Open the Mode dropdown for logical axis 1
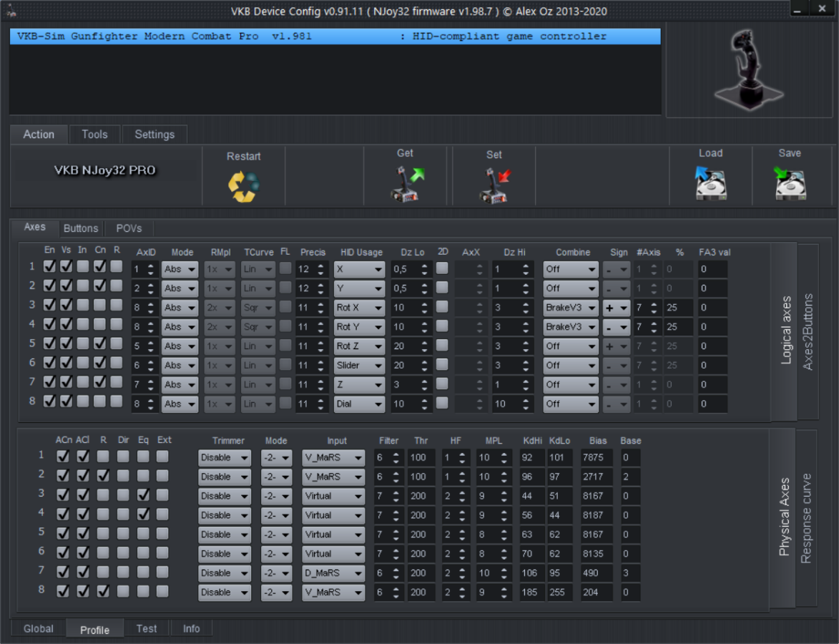 point(180,269)
